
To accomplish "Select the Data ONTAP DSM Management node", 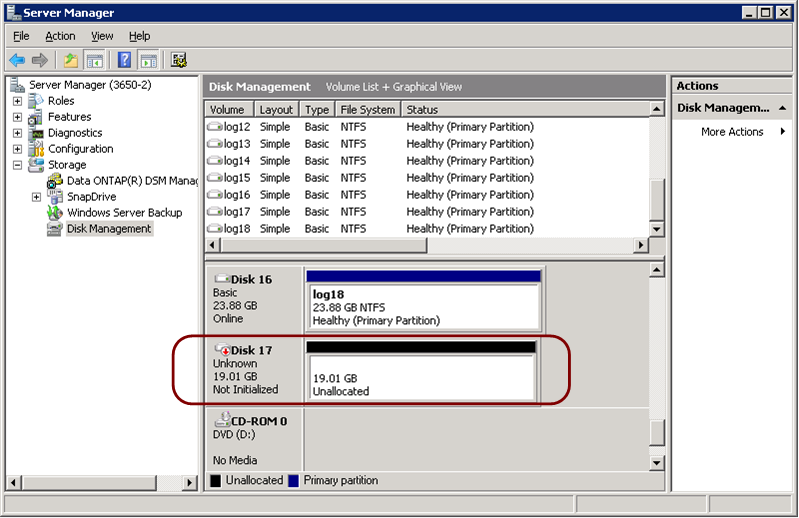I will click(x=131, y=181).
